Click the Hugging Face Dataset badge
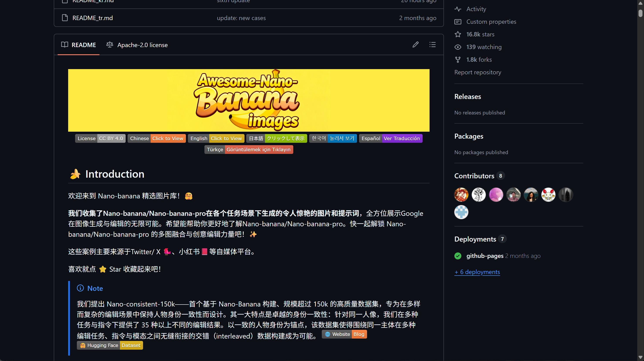 click(110, 345)
